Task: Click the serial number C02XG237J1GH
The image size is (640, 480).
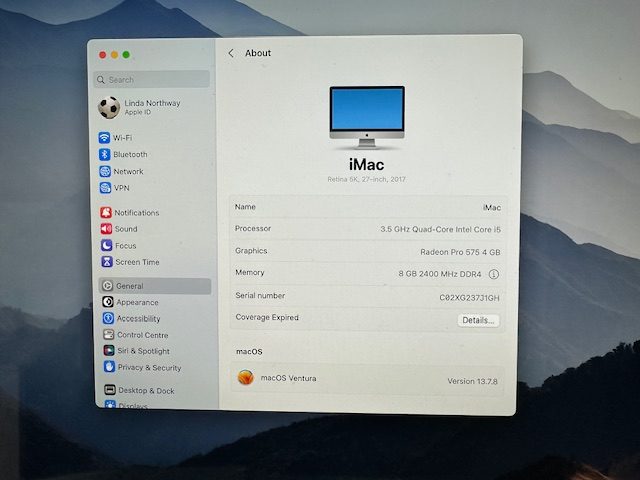Action: [x=469, y=298]
